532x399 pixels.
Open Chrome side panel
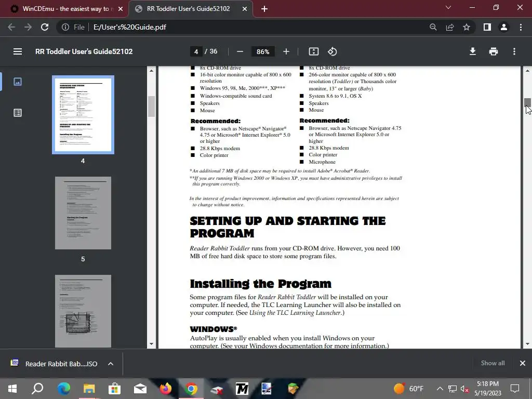(487, 27)
